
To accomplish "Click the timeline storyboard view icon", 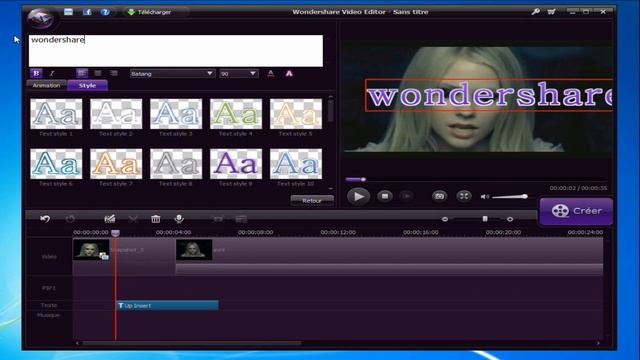I will [x=241, y=219].
